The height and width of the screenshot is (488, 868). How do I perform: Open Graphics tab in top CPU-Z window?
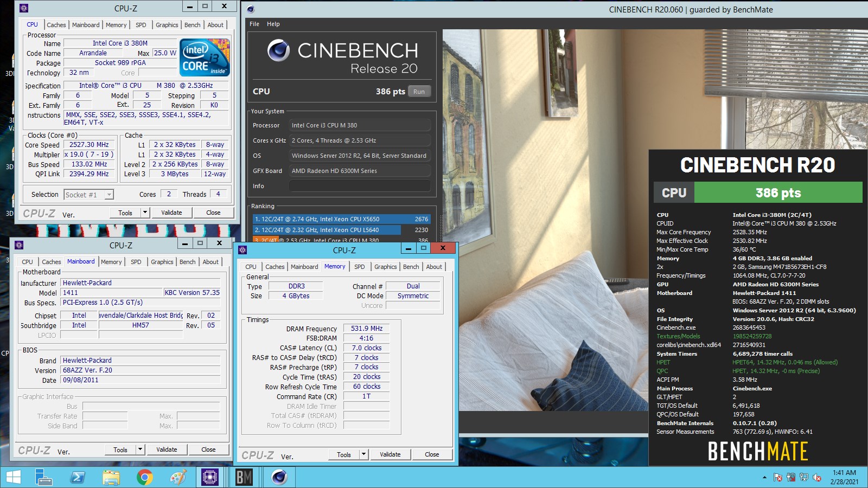(x=167, y=25)
